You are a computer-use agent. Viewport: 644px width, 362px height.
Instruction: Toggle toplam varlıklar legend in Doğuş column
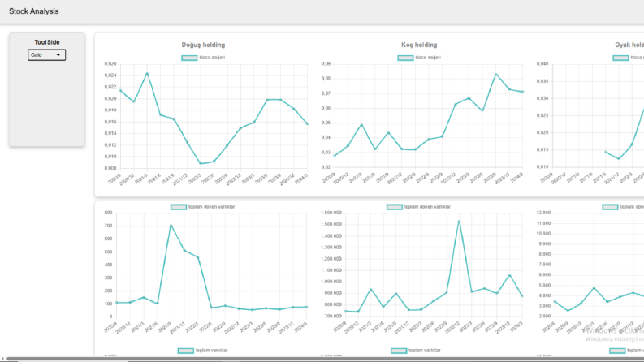(203, 351)
